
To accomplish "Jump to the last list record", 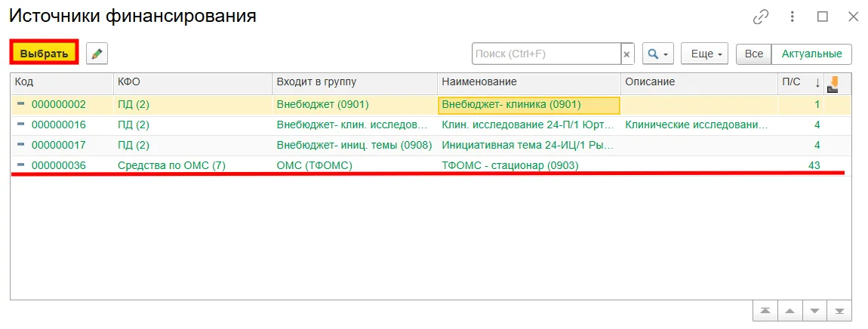I will tap(839, 311).
